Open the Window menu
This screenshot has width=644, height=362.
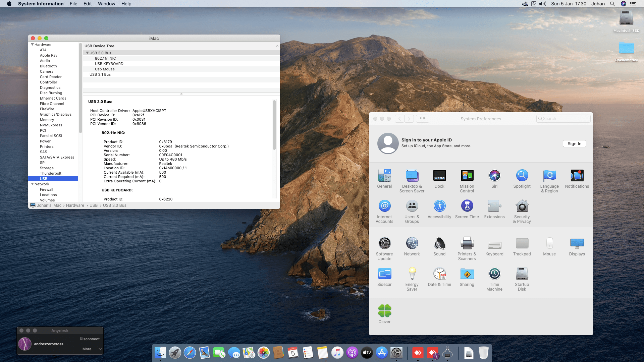(106, 4)
